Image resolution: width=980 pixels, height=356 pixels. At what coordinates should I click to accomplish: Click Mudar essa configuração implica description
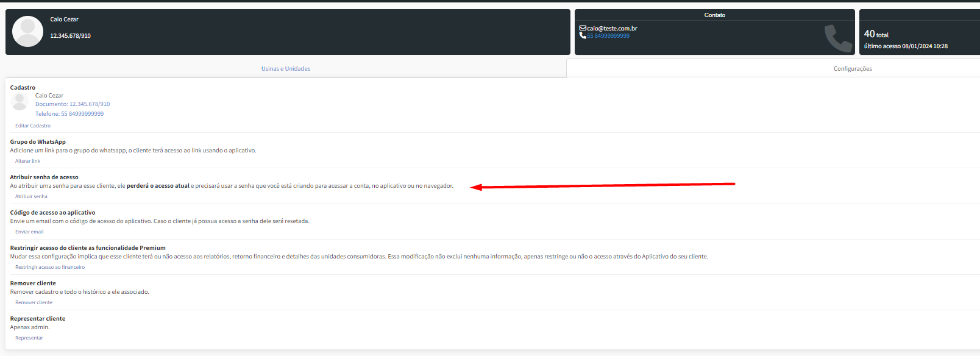[359, 257]
